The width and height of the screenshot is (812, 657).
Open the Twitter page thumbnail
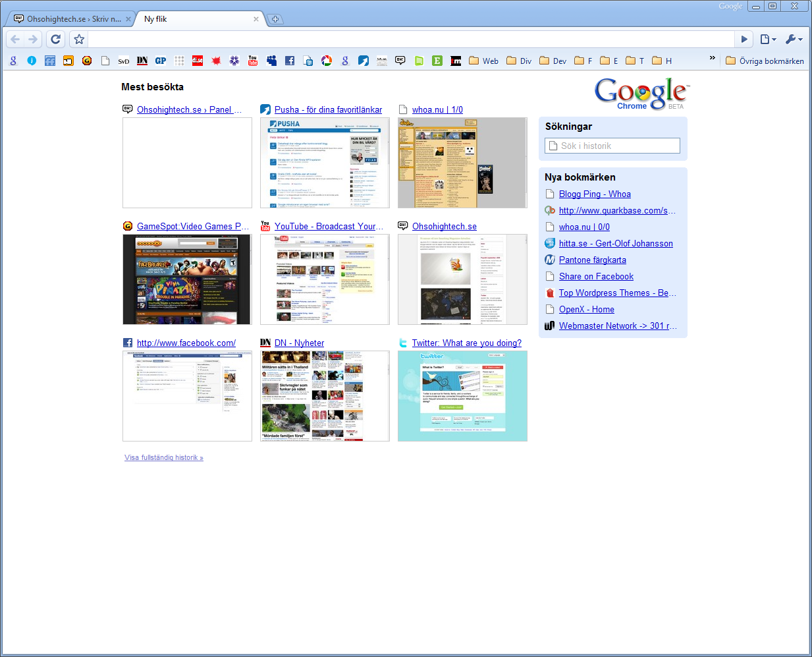click(x=462, y=396)
